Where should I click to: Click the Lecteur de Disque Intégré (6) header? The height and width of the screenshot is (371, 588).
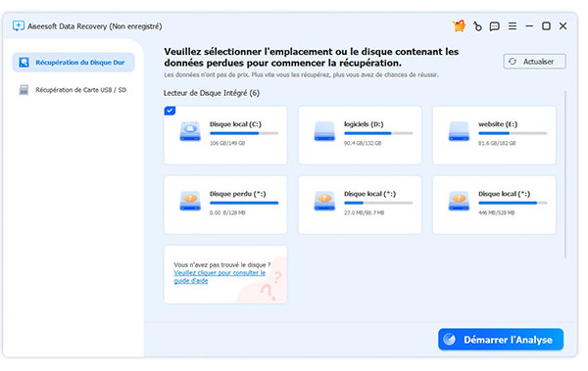212,93
